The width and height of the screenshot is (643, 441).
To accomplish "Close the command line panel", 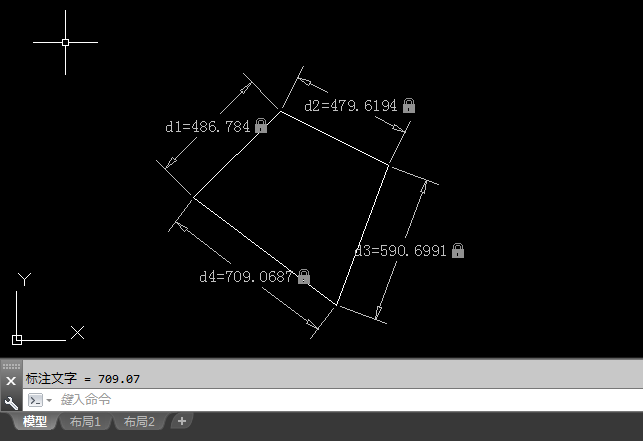I will [x=11, y=381].
